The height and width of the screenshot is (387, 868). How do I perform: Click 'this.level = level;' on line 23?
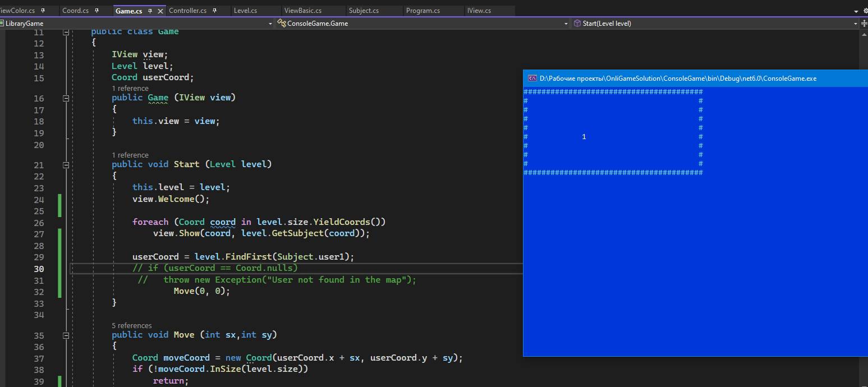point(181,187)
